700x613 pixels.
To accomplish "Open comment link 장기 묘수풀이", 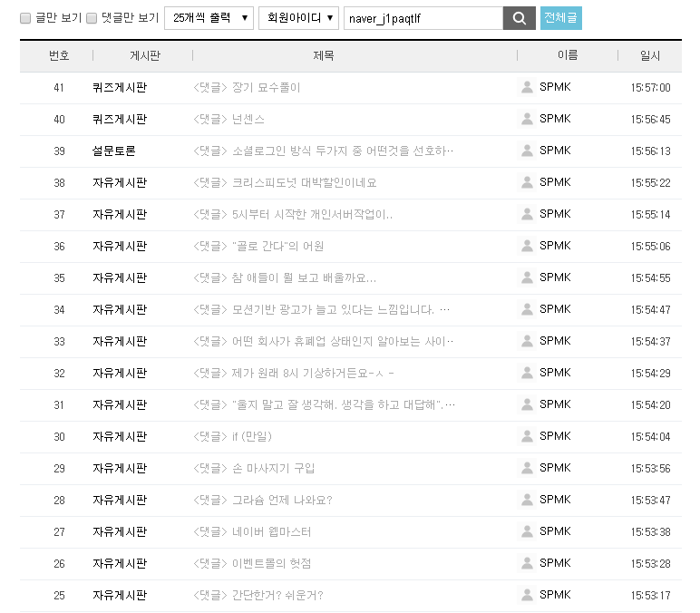I will point(247,88).
